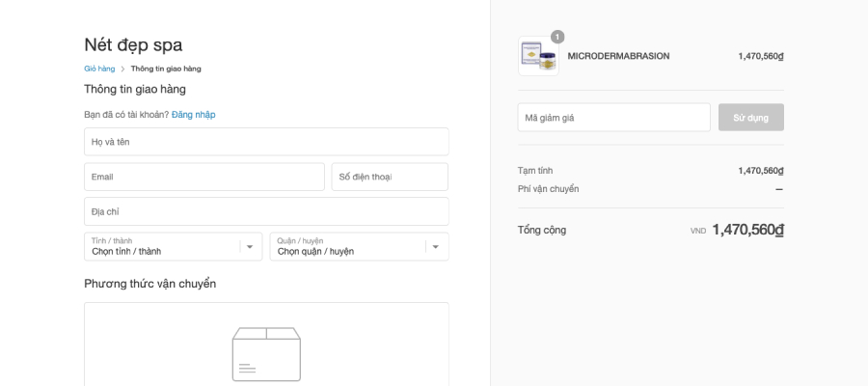
Task: Focus the Mã giảm giá field
Action: [x=614, y=118]
